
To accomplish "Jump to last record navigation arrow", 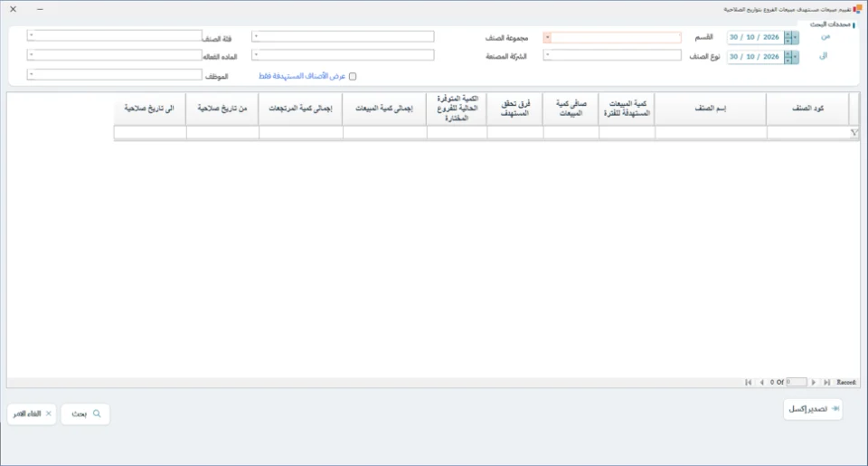I will click(x=827, y=383).
